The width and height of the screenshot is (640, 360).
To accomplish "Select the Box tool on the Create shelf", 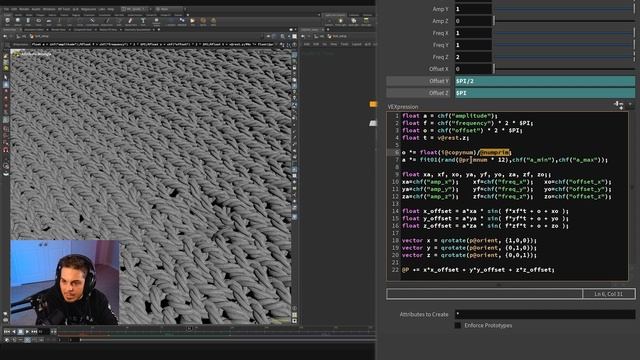I will [7, 21].
